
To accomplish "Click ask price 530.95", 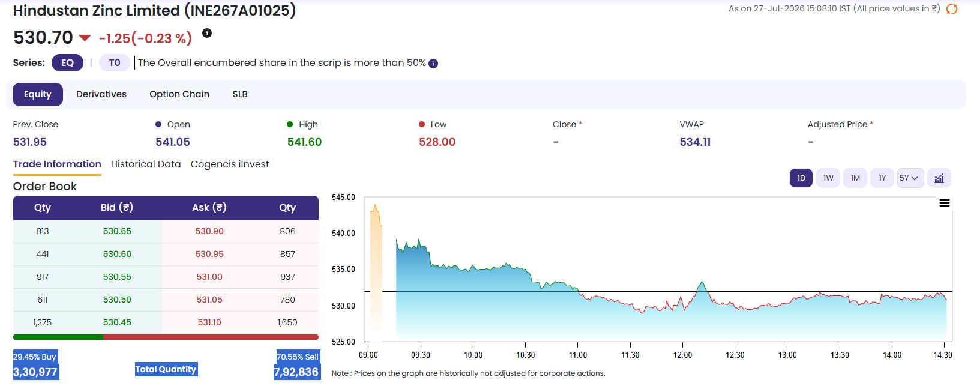I will pyautogui.click(x=209, y=254).
